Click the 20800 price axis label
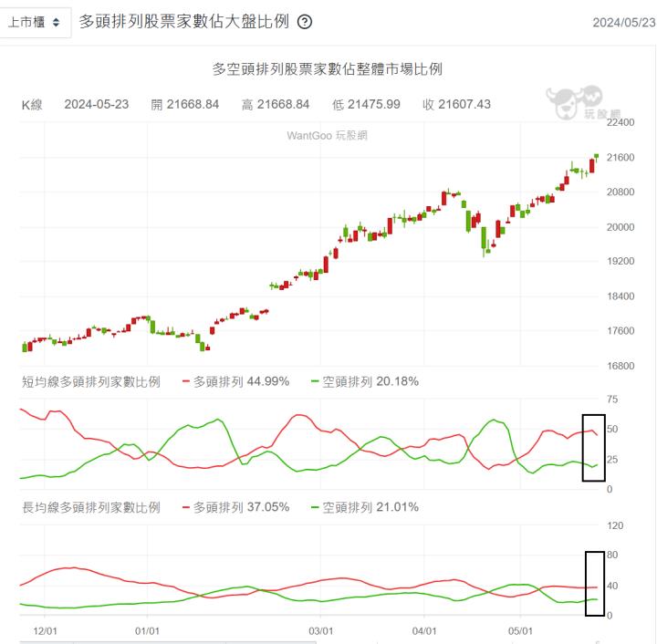 point(620,192)
